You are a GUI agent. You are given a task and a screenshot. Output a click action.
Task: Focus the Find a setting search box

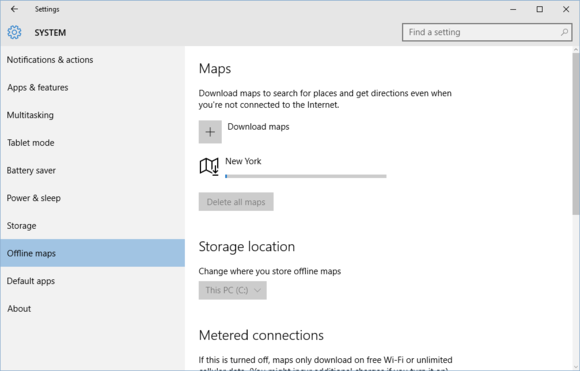(487, 32)
